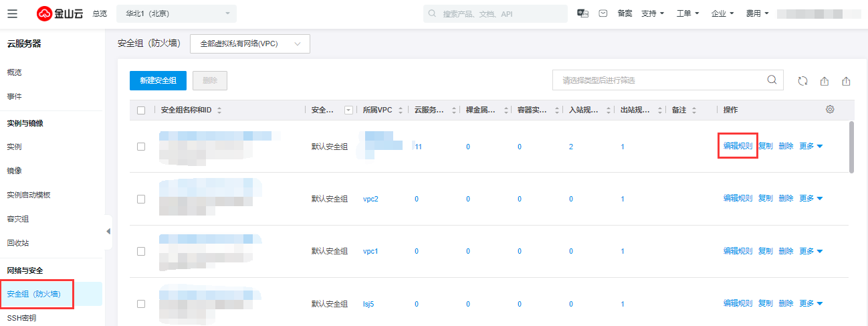Open the hamburger navigation menu
The image size is (868, 326).
tap(13, 13)
